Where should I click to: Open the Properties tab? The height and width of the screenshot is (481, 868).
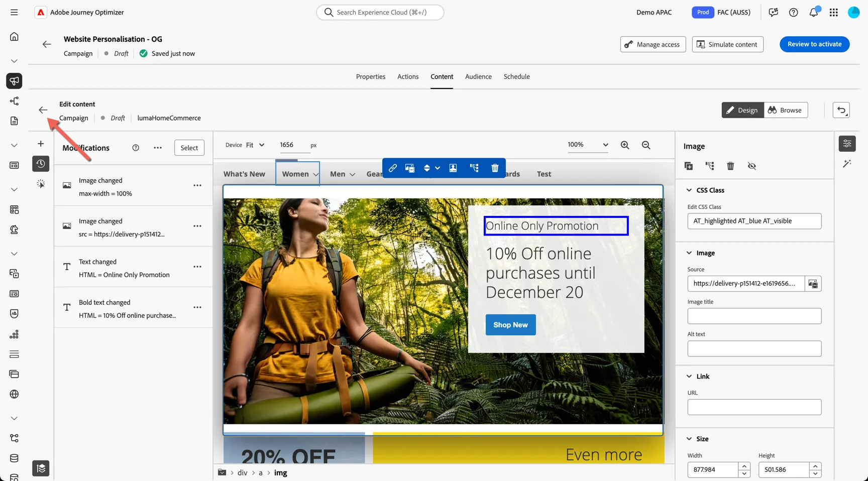point(371,77)
